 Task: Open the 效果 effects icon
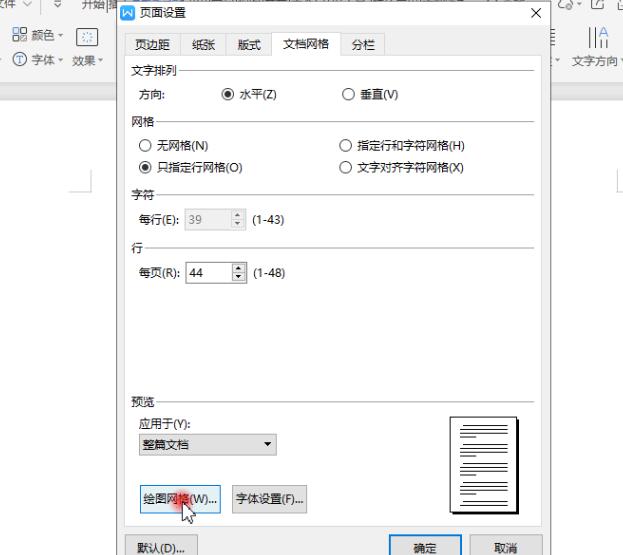(x=87, y=37)
